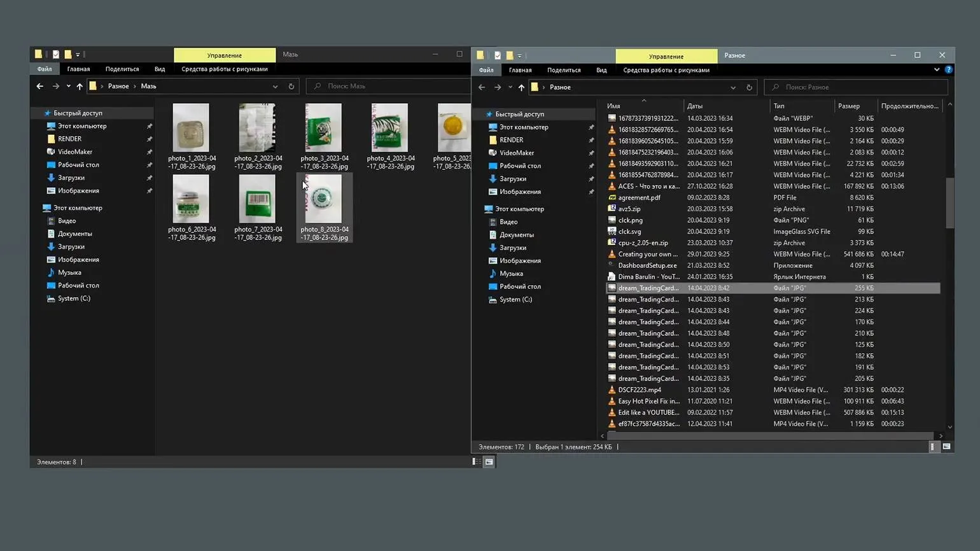
Task: Open the Вид tab in the Мазь window
Action: pyautogui.click(x=159, y=69)
